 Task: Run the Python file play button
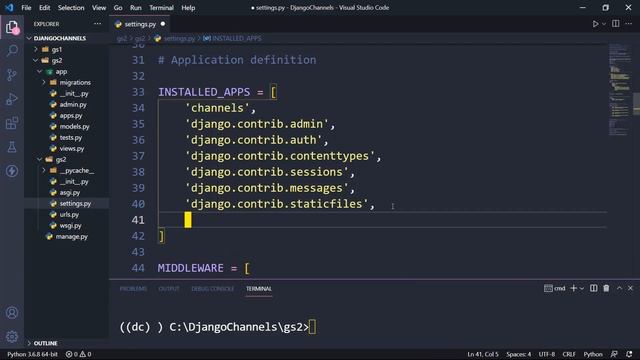click(x=595, y=24)
